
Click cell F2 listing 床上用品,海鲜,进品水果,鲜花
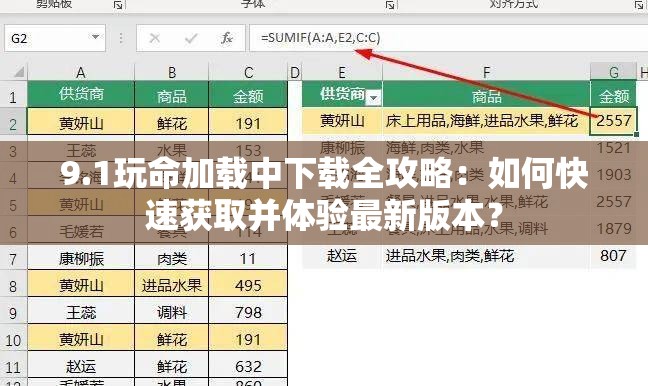pos(486,120)
